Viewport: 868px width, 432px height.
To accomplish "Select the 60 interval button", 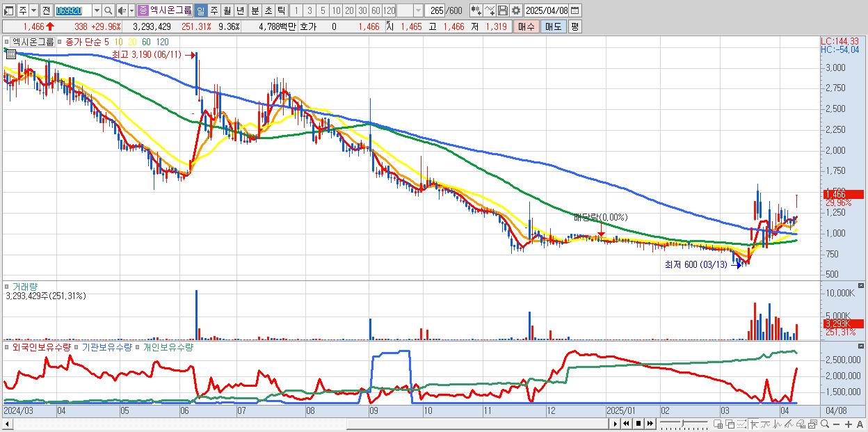I will click(376, 10).
